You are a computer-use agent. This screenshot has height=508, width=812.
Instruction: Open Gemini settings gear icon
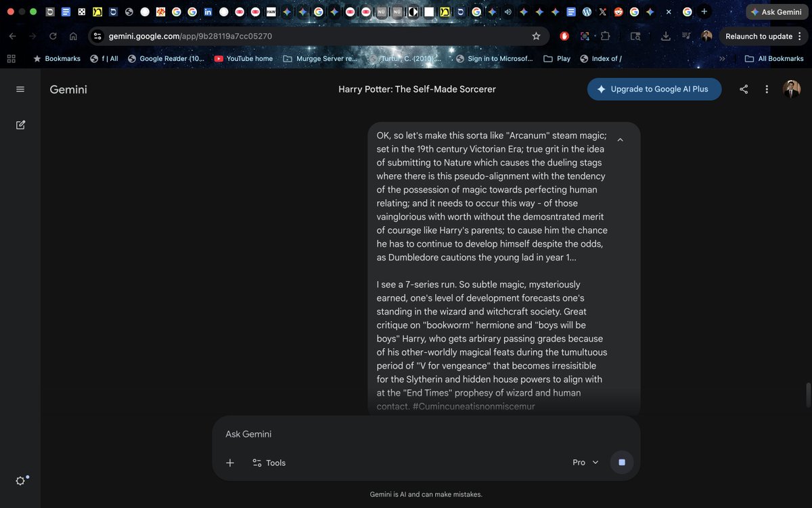pyautogui.click(x=20, y=480)
